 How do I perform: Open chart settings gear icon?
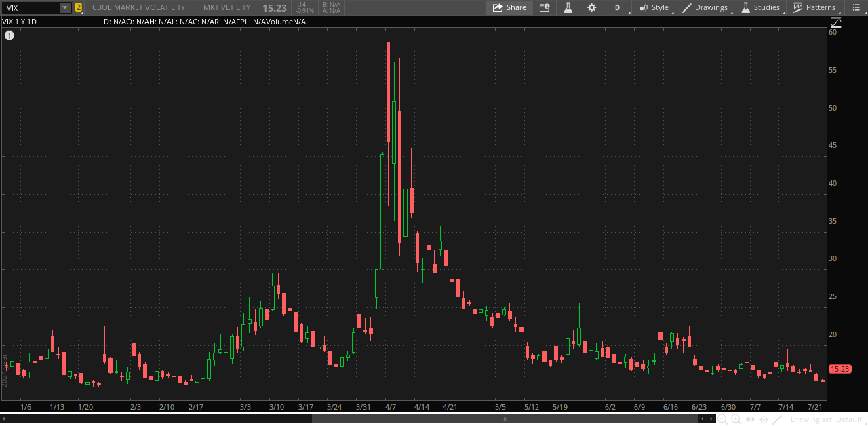(592, 7)
